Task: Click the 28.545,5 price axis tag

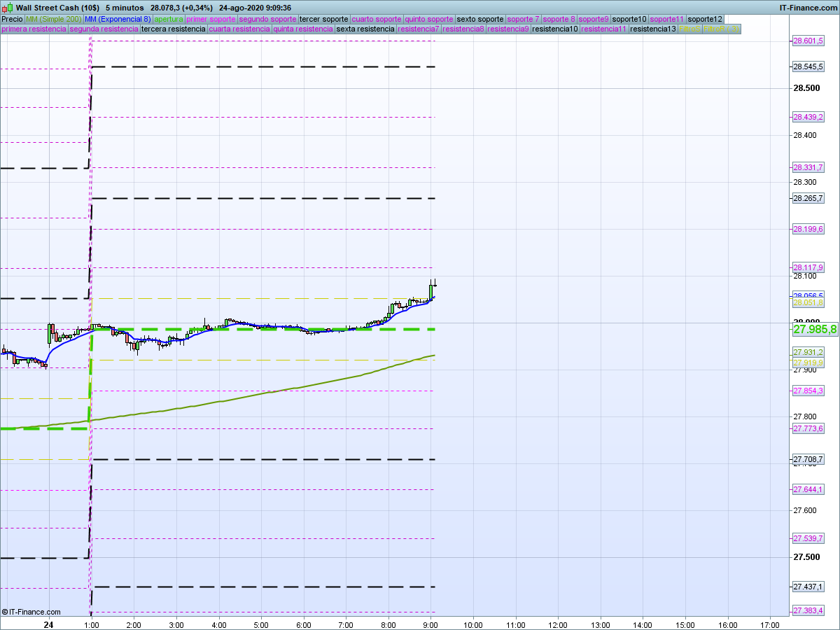Action: [x=808, y=67]
